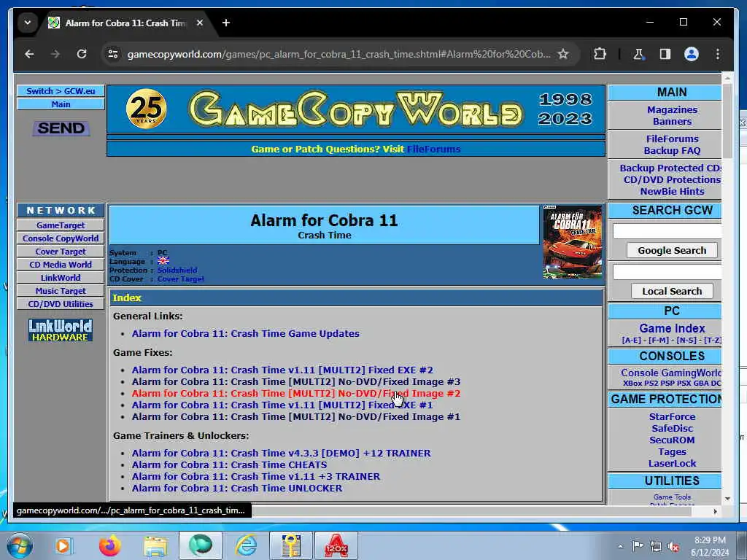Viewport: 747px width, 560px height.
Task: Open CD/DVD Utilities network link
Action: [61, 304]
